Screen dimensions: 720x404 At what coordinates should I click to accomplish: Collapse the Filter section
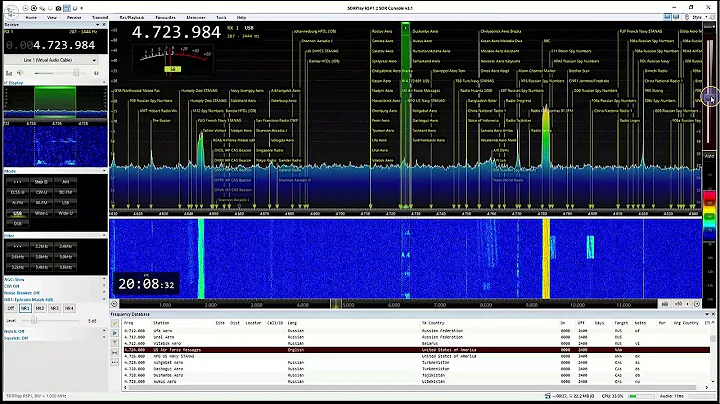click(104, 236)
